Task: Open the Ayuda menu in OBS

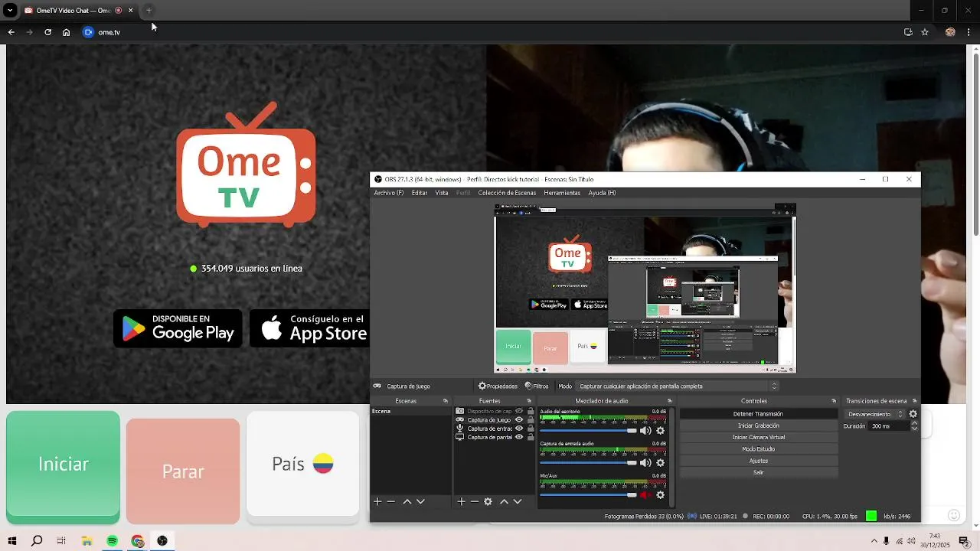Action: (602, 193)
